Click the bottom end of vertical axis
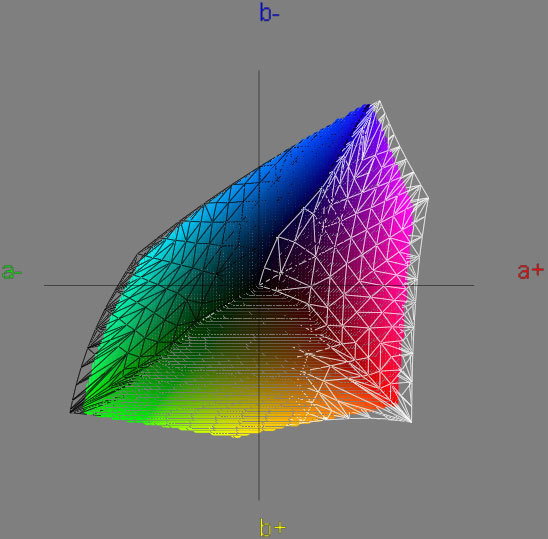Screen dimensions: 548x539 [259, 499]
